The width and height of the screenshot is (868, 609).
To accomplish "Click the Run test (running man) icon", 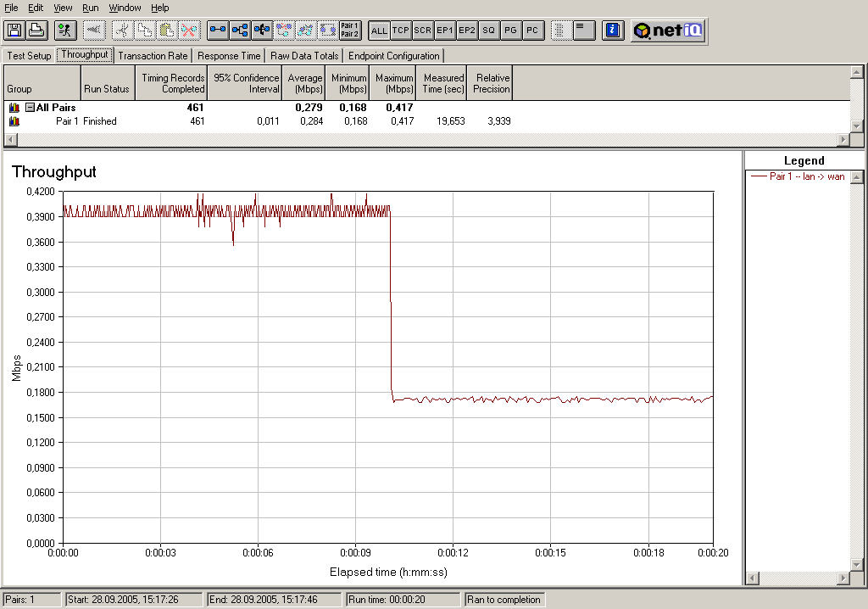I will click(x=65, y=30).
